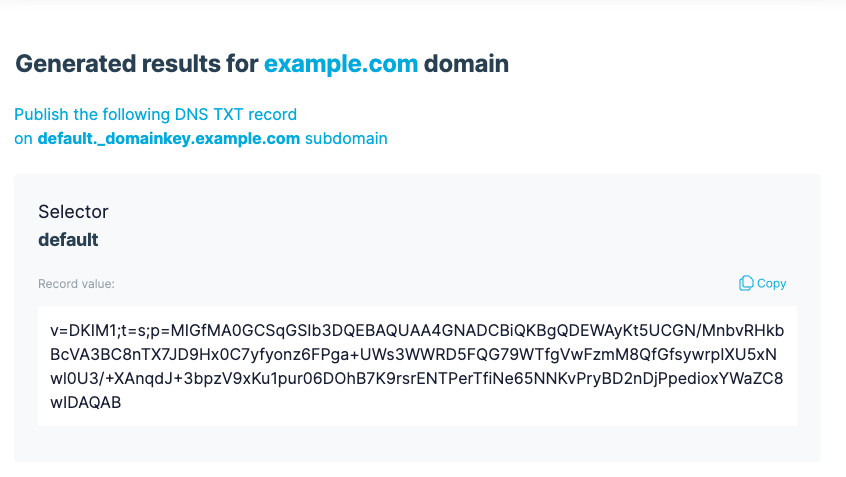This screenshot has width=846, height=477.
Task: Click the bold default selector value
Action: click(x=68, y=240)
